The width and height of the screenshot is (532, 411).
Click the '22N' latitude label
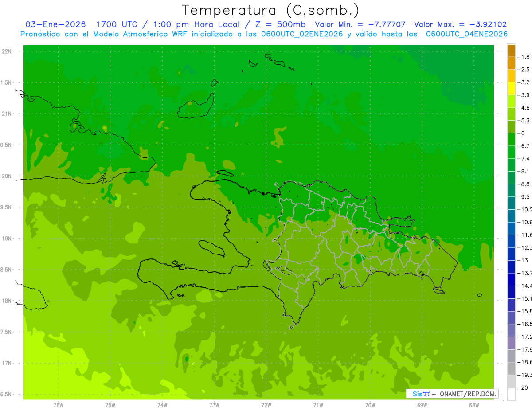click(7, 51)
